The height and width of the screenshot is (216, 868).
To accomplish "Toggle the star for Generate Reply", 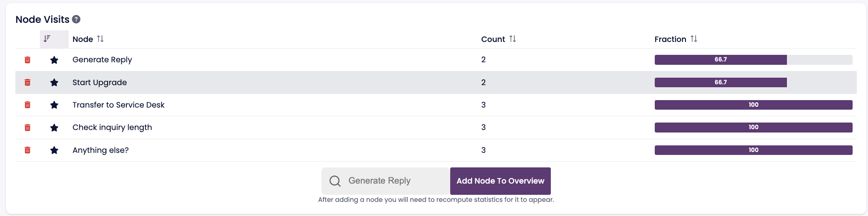I will 54,60.
